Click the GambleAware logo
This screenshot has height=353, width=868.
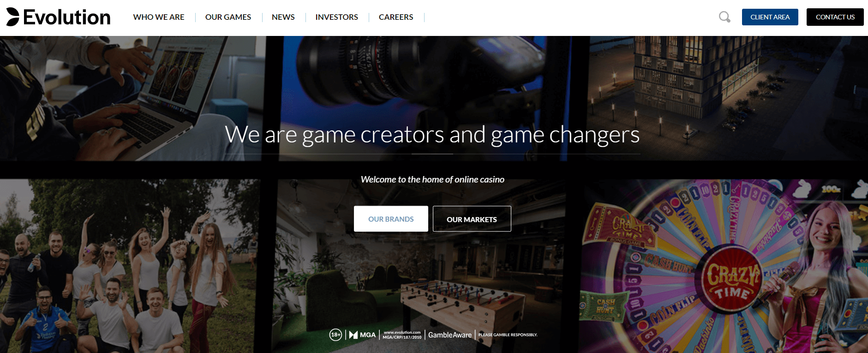tap(450, 335)
